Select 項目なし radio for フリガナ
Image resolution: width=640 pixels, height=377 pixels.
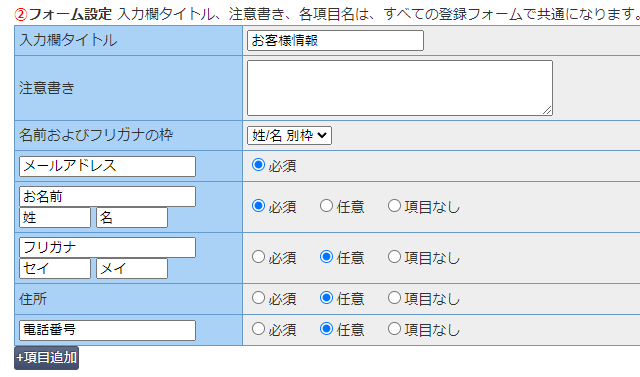[x=394, y=257]
